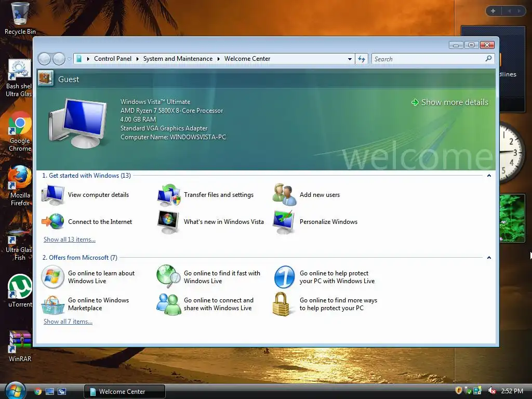The height and width of the screenshot is (399, 532).
Task: Click the sidebar add gadgets plus button
Action: point(493,11)
